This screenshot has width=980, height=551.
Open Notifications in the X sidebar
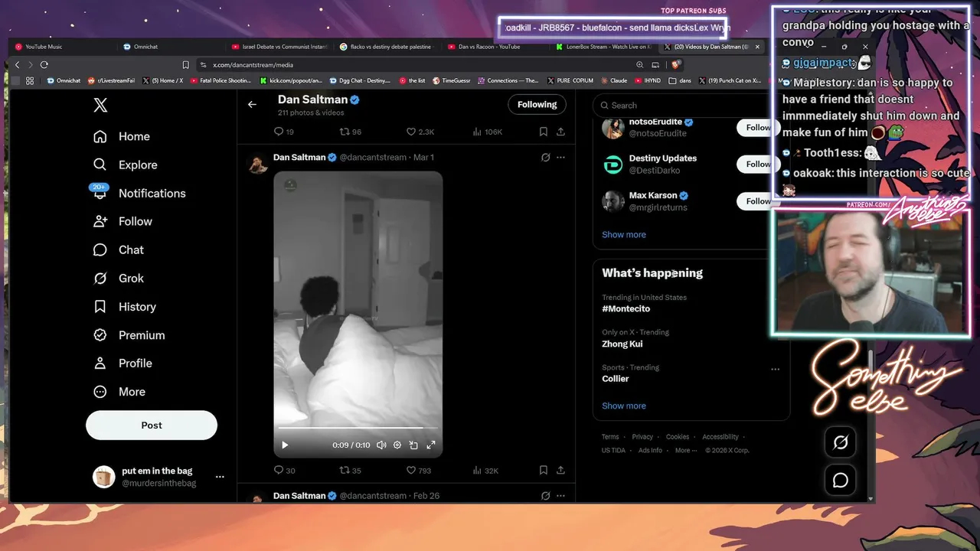tap(139, 193)
